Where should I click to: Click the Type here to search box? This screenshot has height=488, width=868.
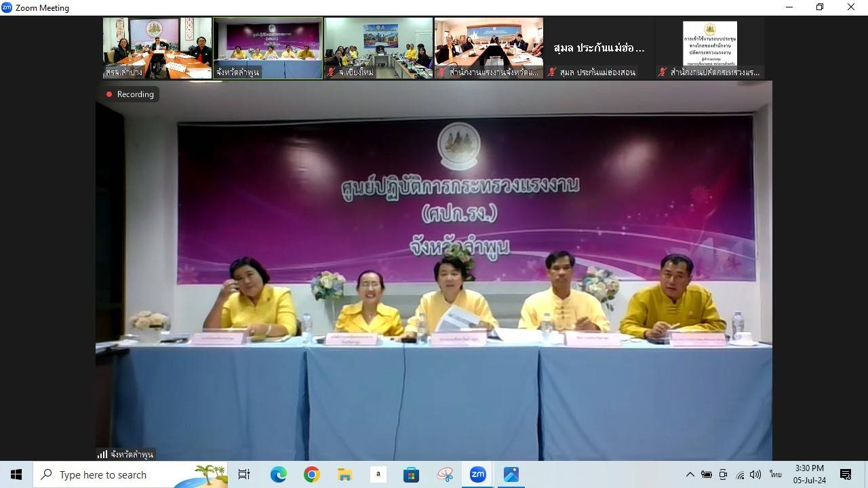[x=115, y=474]
